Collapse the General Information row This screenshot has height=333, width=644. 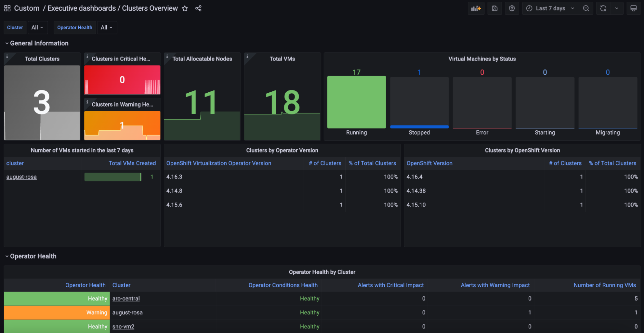pos(7,43)
